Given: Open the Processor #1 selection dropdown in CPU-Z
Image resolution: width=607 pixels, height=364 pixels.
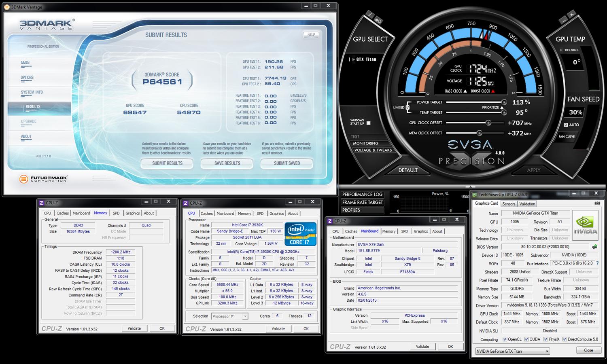Looking at the screenshot, I should click(x=229, y=316).
